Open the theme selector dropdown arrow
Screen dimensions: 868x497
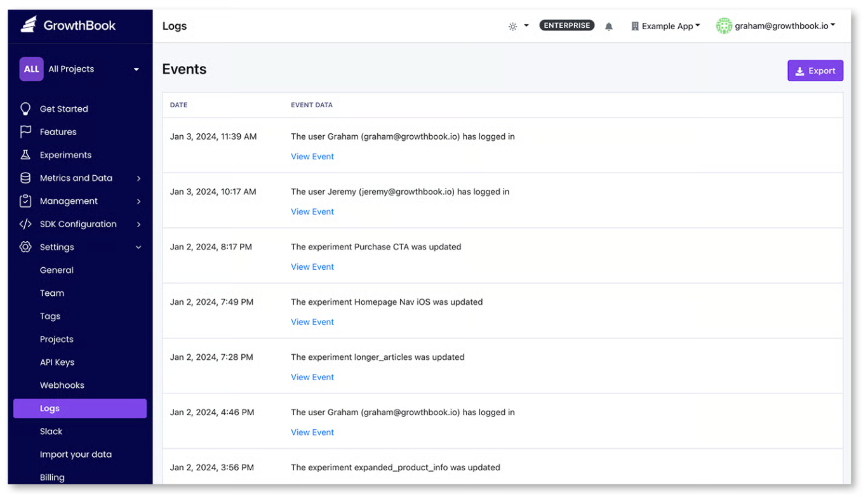(526, 26)
